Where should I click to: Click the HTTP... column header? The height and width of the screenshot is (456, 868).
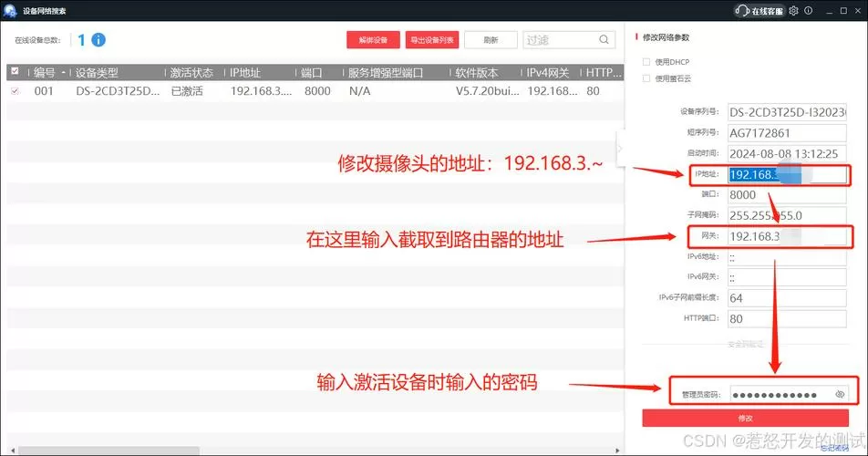(603, 72)
